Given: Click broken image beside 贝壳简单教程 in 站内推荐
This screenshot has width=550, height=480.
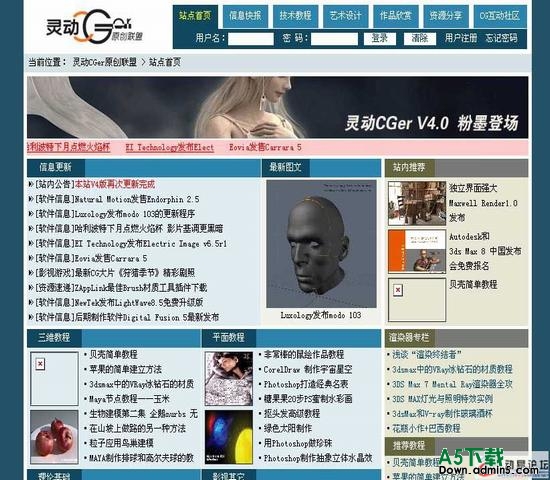Looking at the screenshot, I should pyautogui.click(x=417, y=300).
